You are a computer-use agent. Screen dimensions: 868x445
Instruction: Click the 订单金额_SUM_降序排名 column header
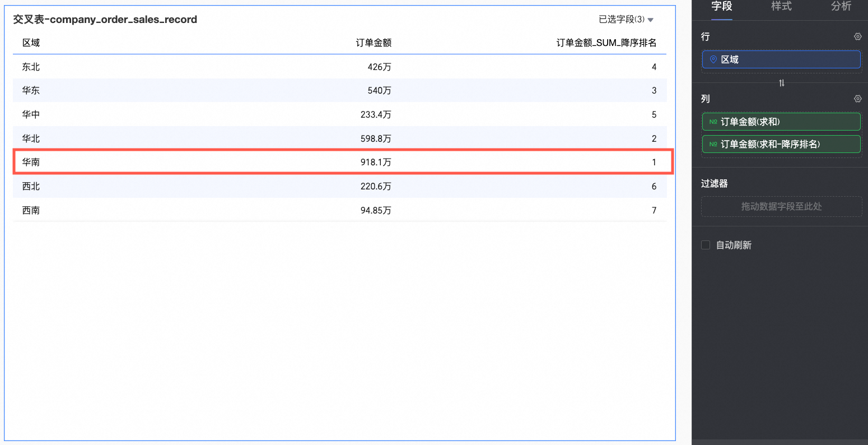pyautogui.click(x=606, y=43)
